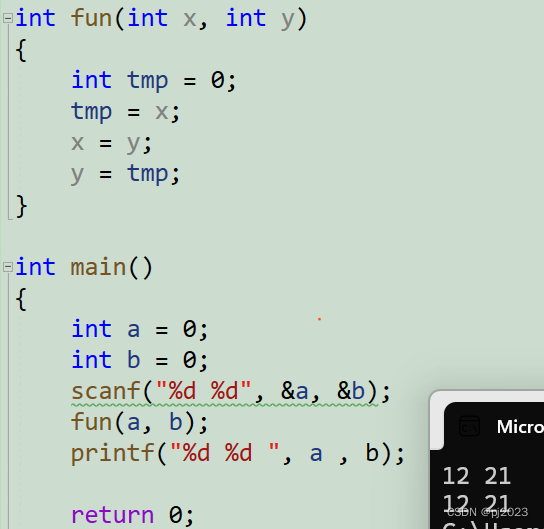This screenshot has height=529, width=544.
Task: Click the parameter 'int y' in fun signature
Action: 261,18
